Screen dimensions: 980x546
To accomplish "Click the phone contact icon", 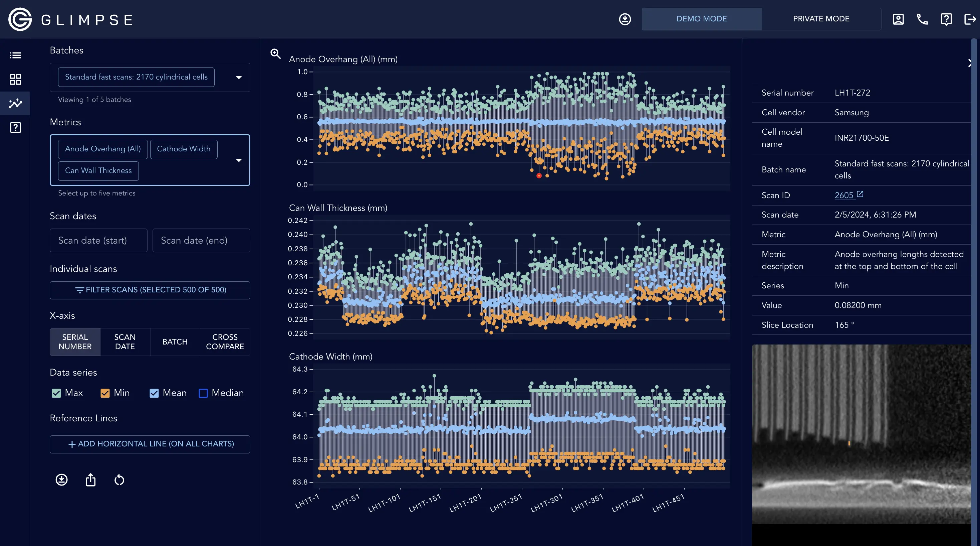I will pyautogui.click(x=922, y=19).
